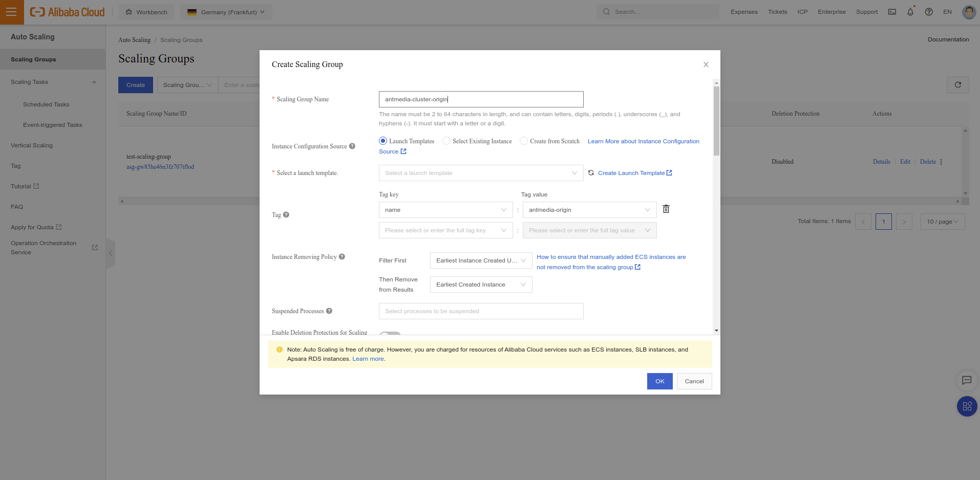This screenshot has width=980, height=480.
Task: Click Suspended Processes selection field
Action: [481, 311]
